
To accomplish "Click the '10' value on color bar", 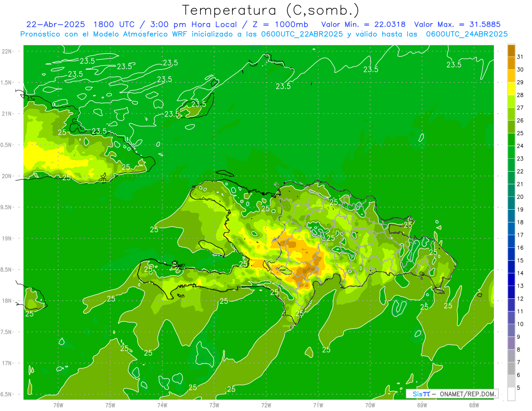I will click(x=520, y=324).
